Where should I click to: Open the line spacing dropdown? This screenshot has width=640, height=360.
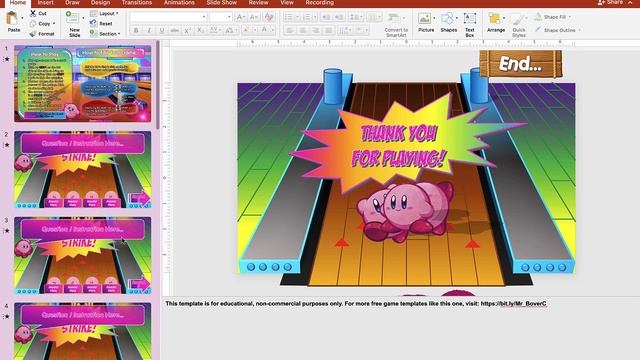click(356, 17)
